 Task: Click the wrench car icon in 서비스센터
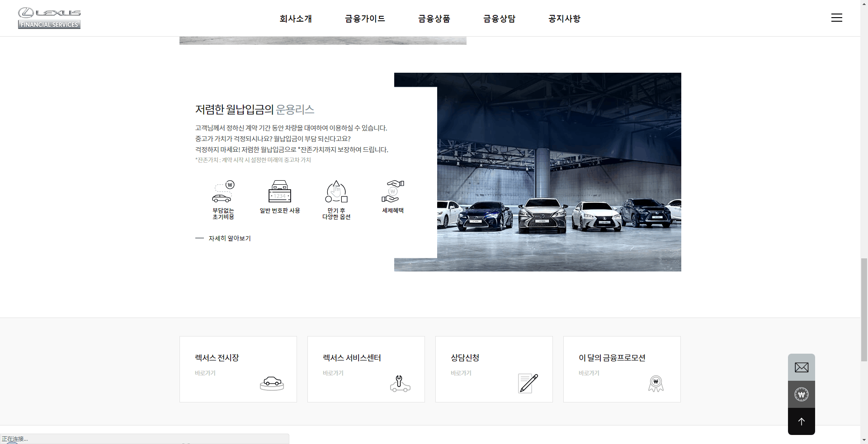click(400, 383)
